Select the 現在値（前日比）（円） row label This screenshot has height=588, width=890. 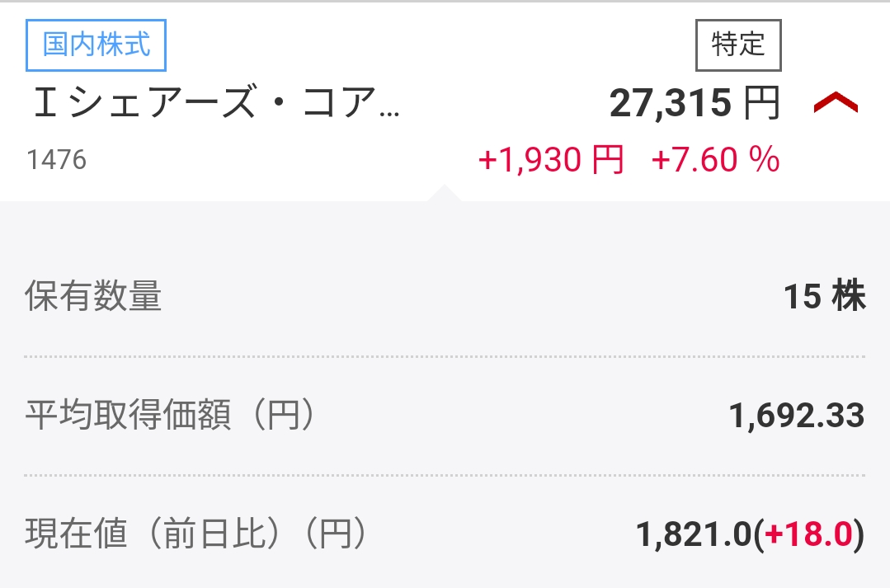click(195, 534)
